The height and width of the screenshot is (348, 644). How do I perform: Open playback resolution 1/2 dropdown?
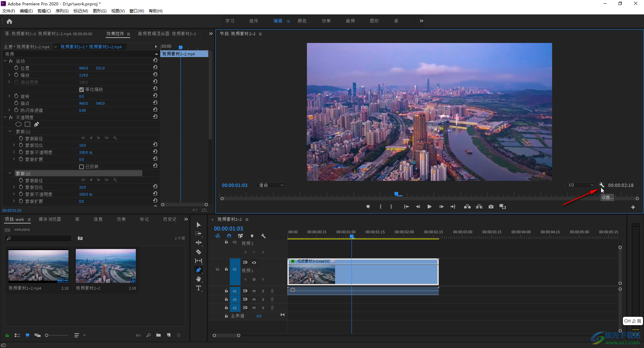click(x=581, y=185)
